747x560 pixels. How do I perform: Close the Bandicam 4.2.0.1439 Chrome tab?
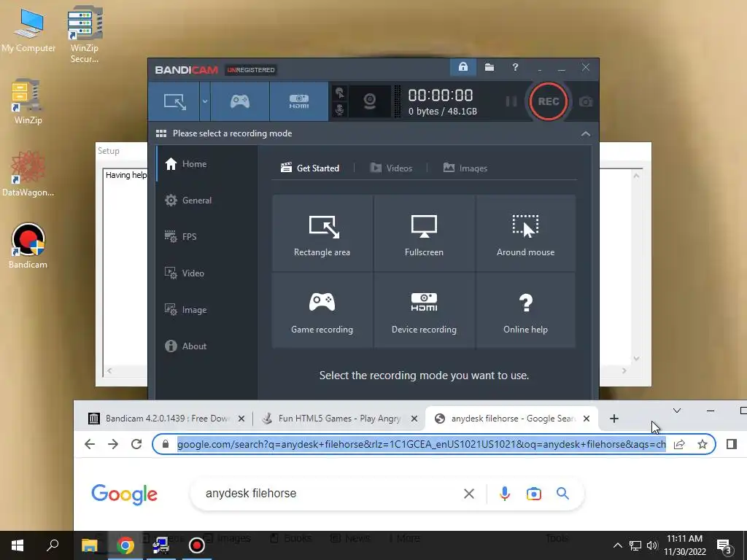point(241,419)
